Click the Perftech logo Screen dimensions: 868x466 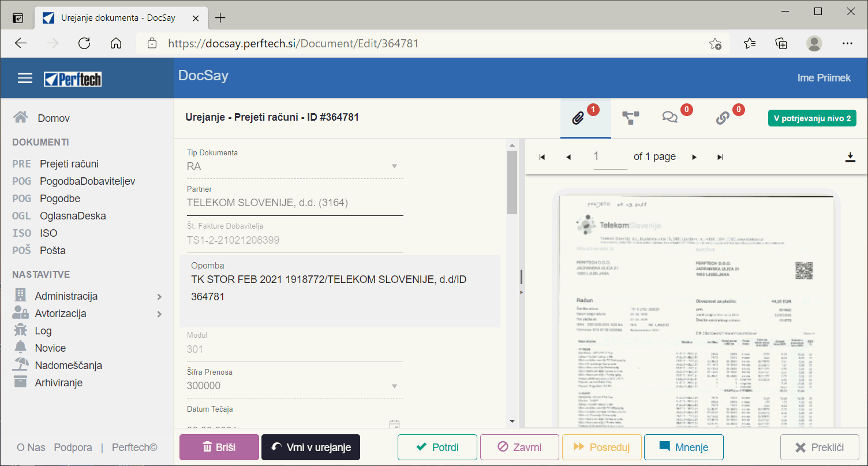point(73,79)
